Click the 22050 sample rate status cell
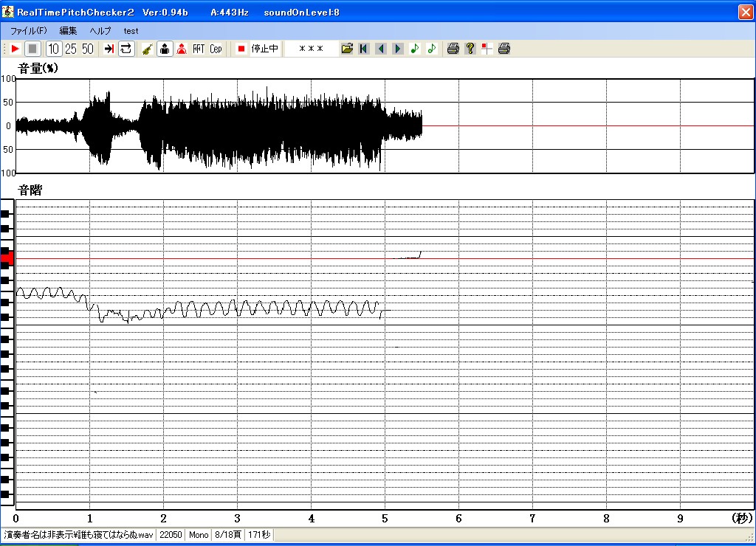 (x=171, y=534)
